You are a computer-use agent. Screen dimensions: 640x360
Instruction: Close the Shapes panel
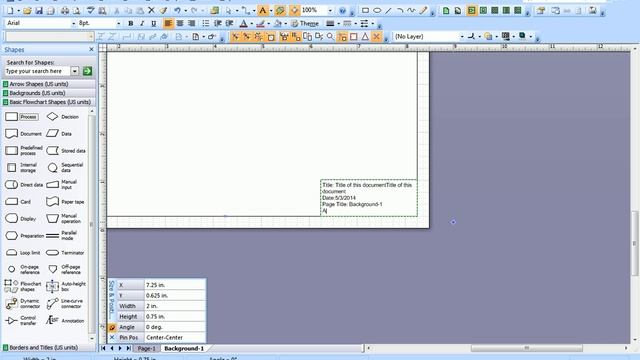tap(91, 49)
